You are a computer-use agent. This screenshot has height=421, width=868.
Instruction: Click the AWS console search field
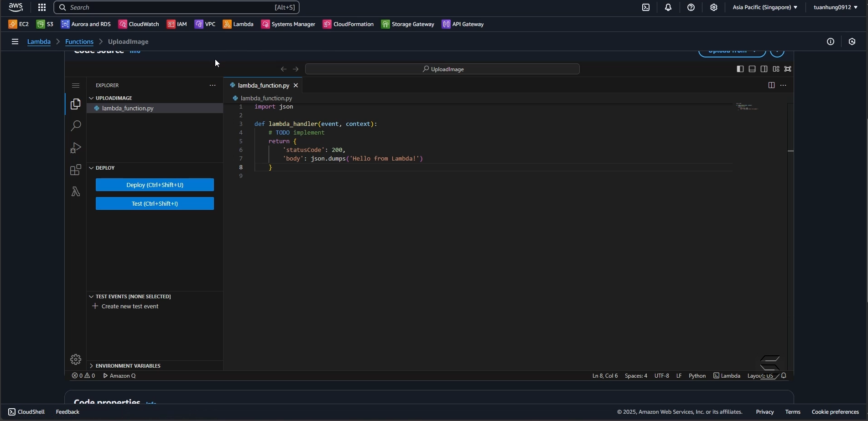(x=177, y=7)
